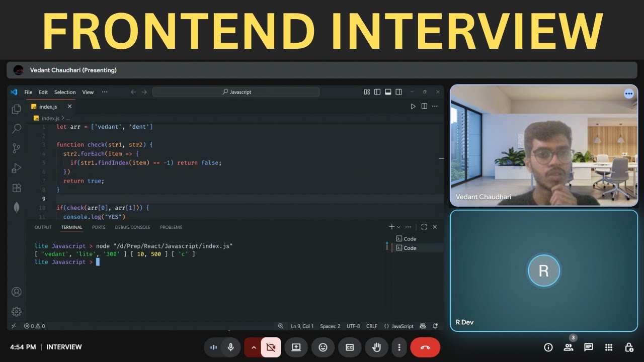This screenshot has width=644, height=362.
Task: Leave the call with red hang-up button
Action: 425,347
